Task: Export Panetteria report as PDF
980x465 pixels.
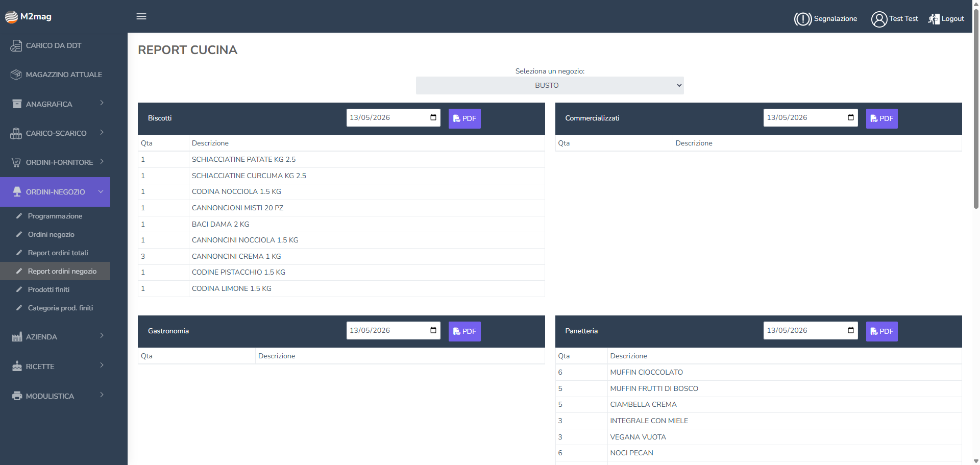Action: 881,331
